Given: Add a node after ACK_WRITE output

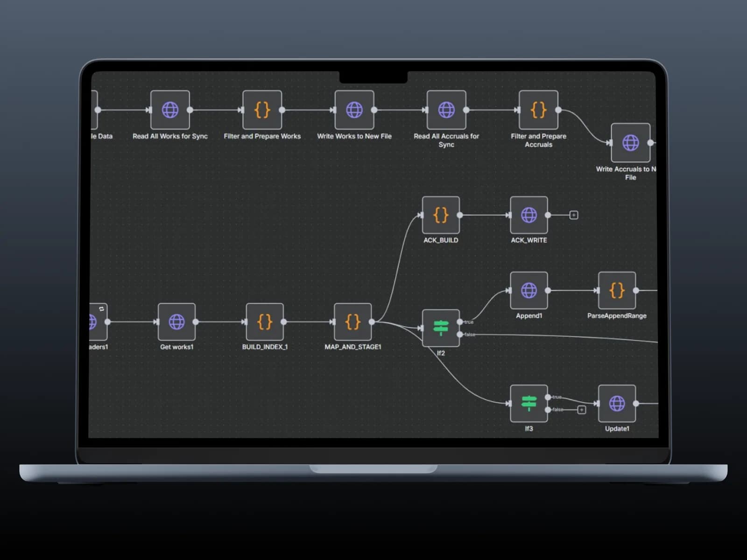Looking at the screenshot, I should point(574,215).
